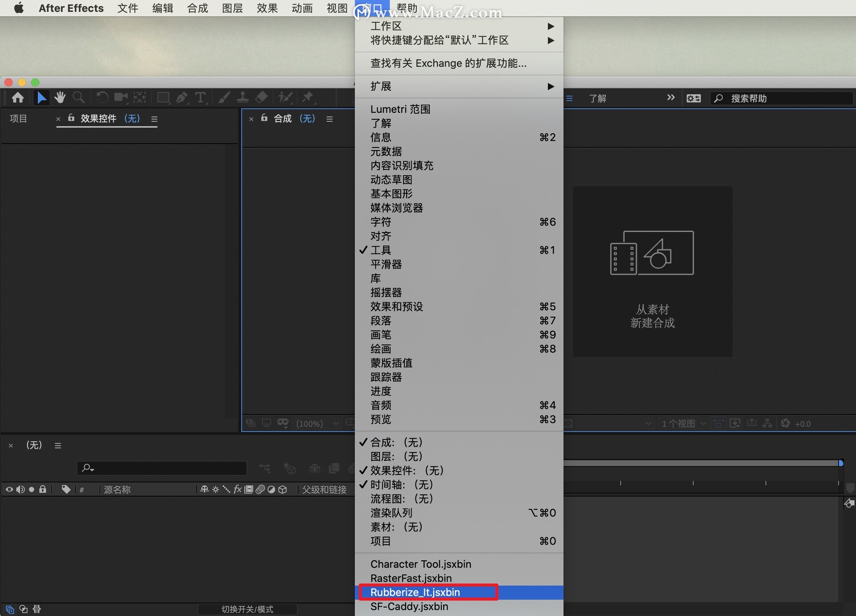Screen dimensions: 856x616
Task: Select 效果和预设 menu entry
Action: pyautogui.click(x=459, y=306)
